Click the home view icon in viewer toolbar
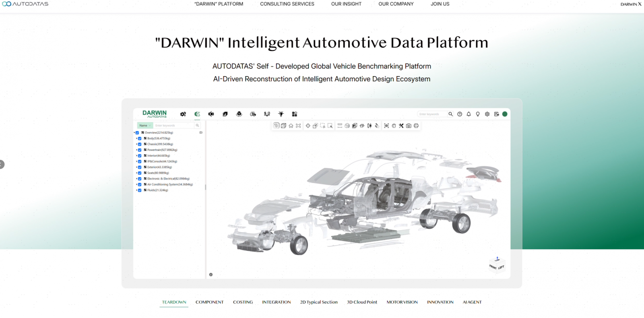644x318 pixels. coord(291,126)
